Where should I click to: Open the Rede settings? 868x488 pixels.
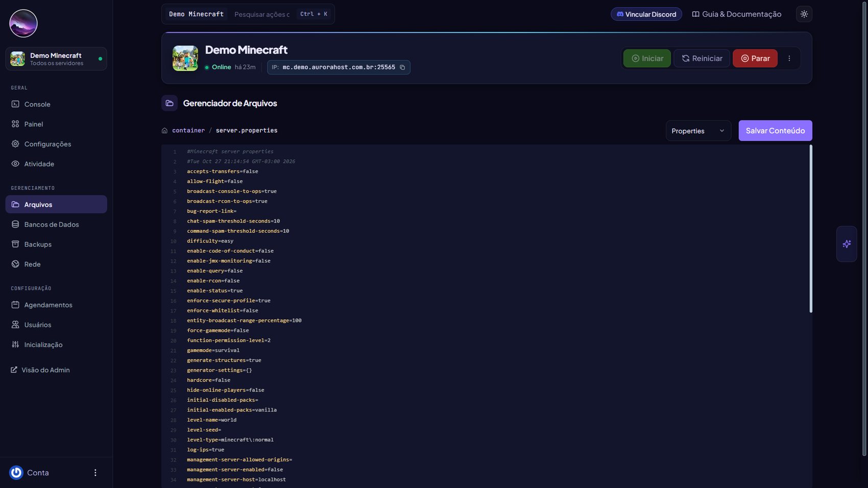click(x=56, y=264)
